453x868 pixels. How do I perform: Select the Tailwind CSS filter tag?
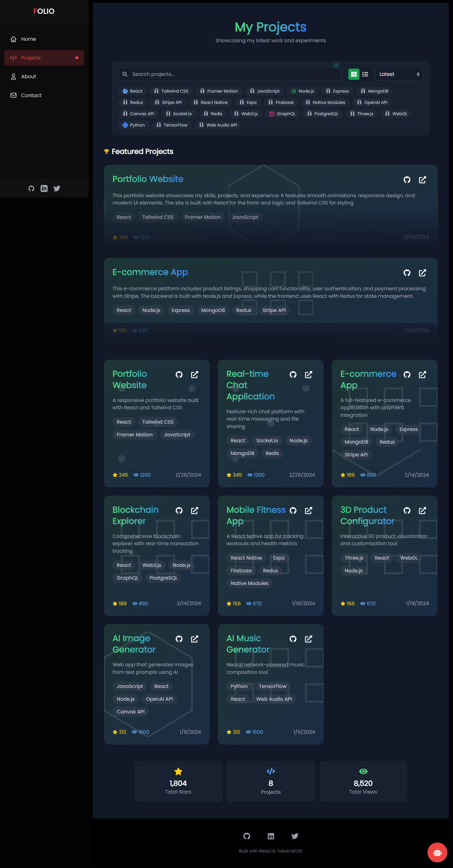[171, 91]
